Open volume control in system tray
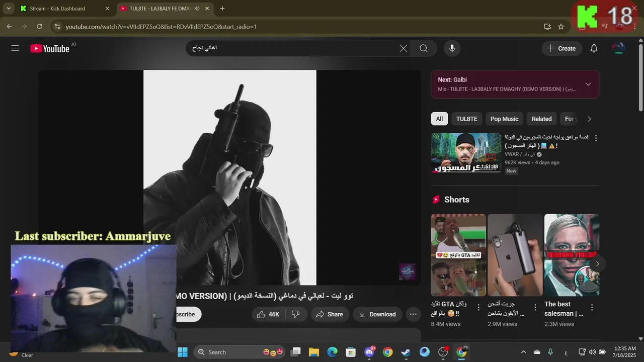This screenshot has height=362, width=644. coord(592,352)
